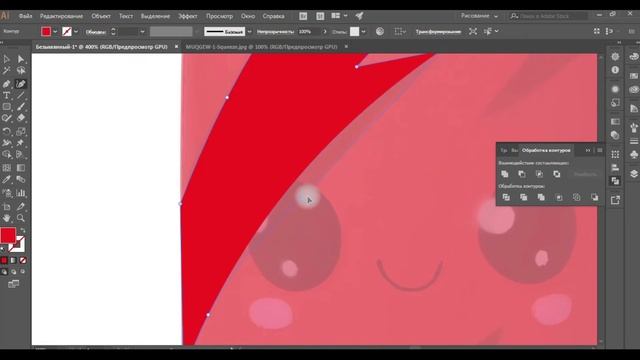
Task: Select the Rotate tool
Action: [7, 131]
